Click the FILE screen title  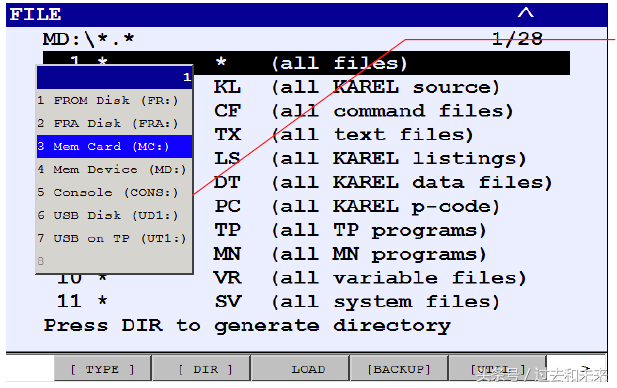pos(35,14)
